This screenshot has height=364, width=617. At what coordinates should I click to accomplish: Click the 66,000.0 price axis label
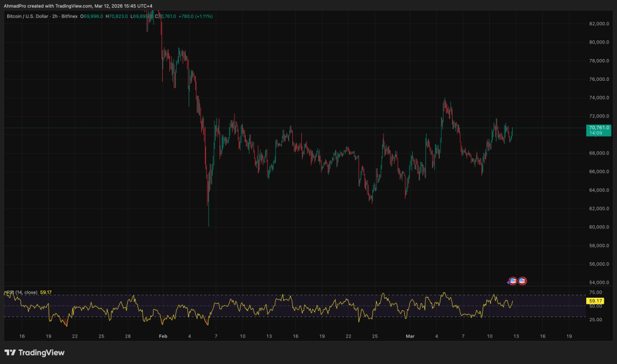[x=599, y=172]
